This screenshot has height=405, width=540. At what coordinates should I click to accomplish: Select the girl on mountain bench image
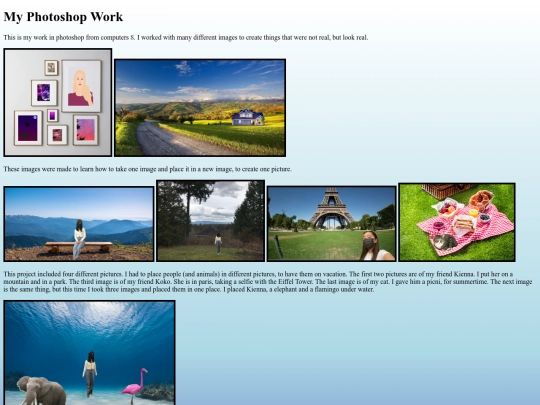point(79,224)
